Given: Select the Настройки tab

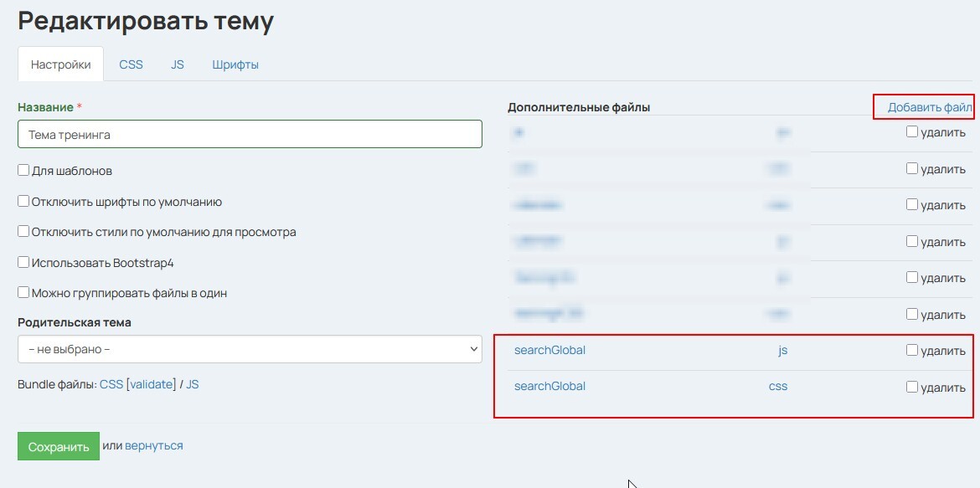Looking at the screenshot, I should click(x=60, y=64).
